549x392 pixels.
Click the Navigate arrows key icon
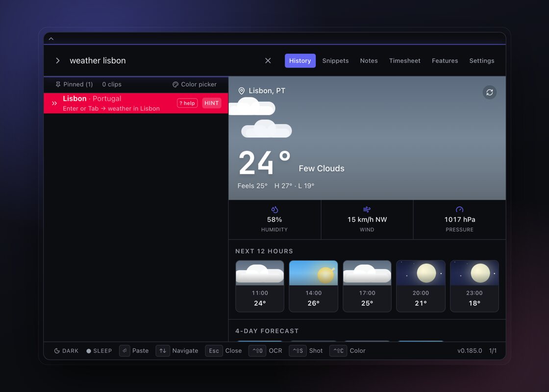pyautogui.click(x=163, y=351)
